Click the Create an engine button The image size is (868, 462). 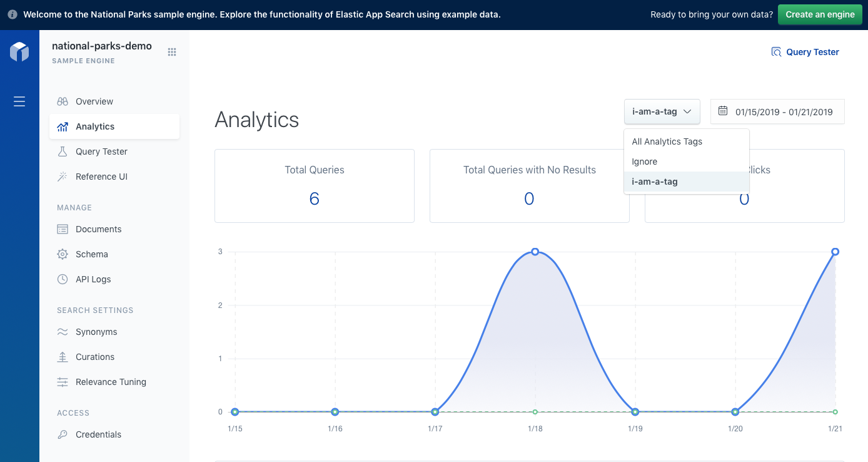click(x=820, y=14)
